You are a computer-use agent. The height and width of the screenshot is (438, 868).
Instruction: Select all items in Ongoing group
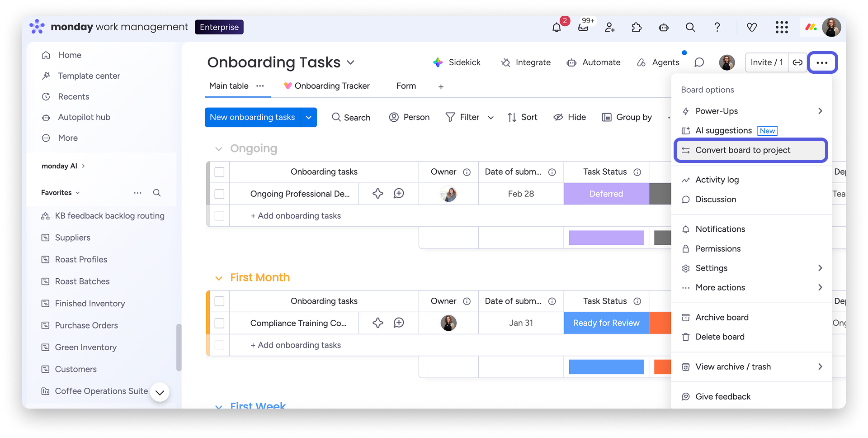tap(219, 172)
